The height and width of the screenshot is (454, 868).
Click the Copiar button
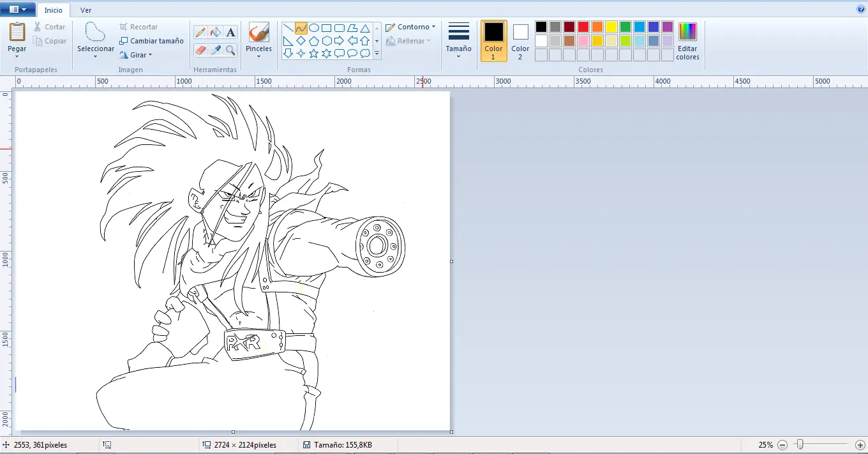pyautogui.click(x=50, y=41)
